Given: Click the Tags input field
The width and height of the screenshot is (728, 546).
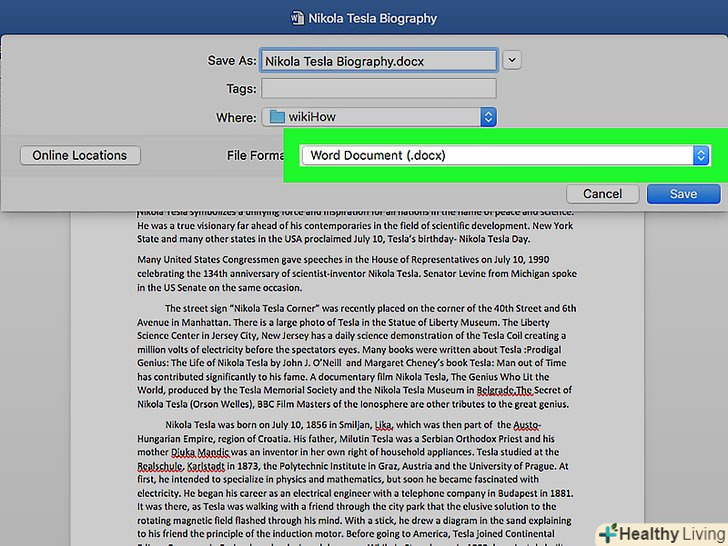Looking at the screenshot, I should (x=379, y=88).
